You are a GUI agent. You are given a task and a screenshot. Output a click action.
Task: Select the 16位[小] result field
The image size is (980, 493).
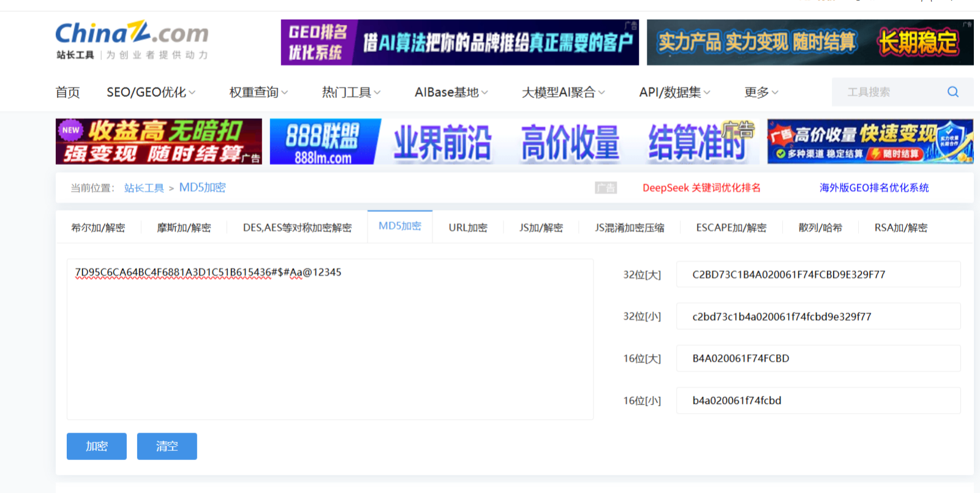coord(818,401)
